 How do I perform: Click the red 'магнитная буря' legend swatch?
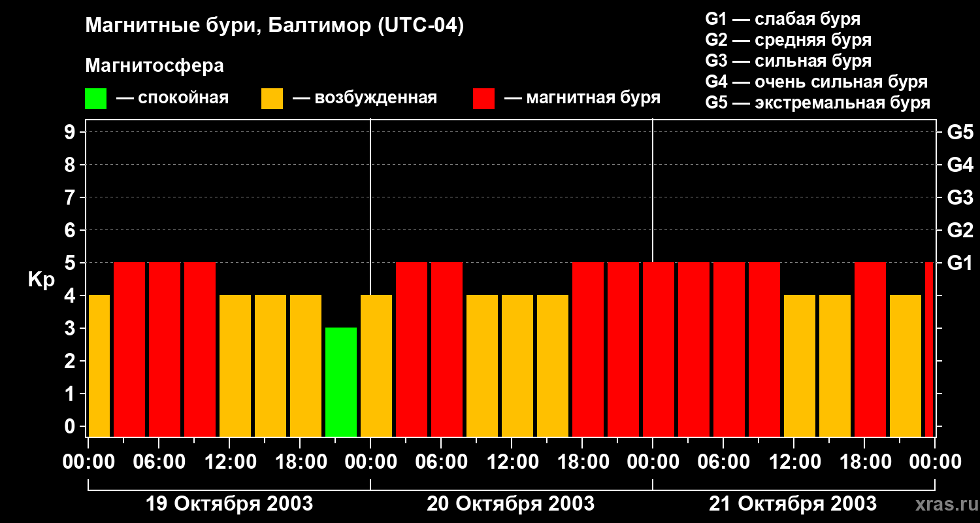click(483, 99)
